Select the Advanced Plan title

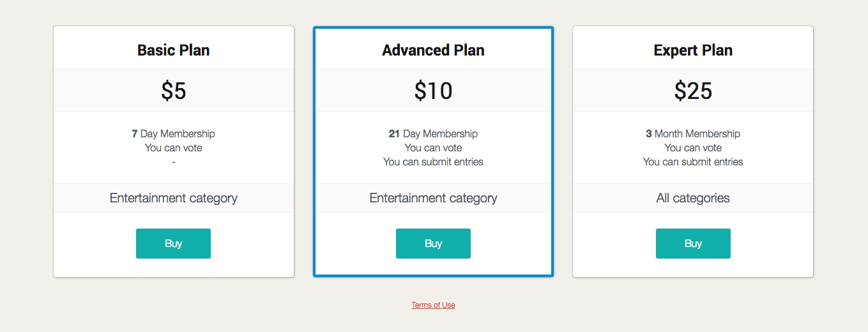pyautogui.click(x=433, y=50)
